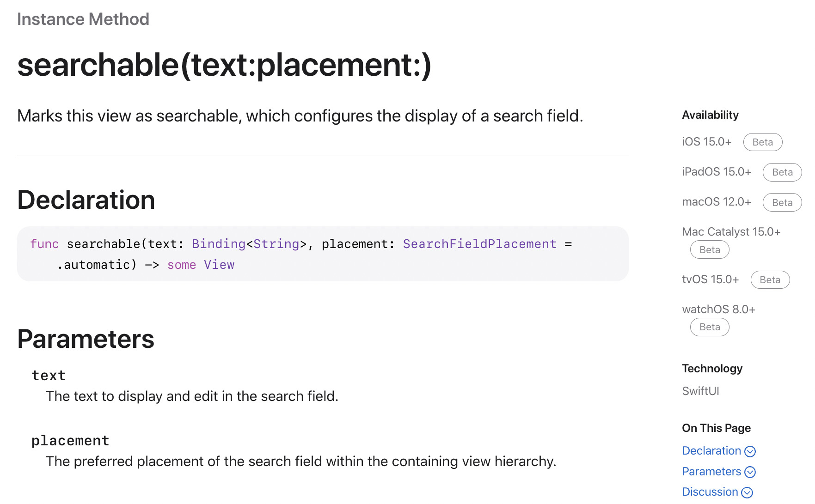Select the SwiftUI technology entry
The image size is (815, 504).
point(700,391)
